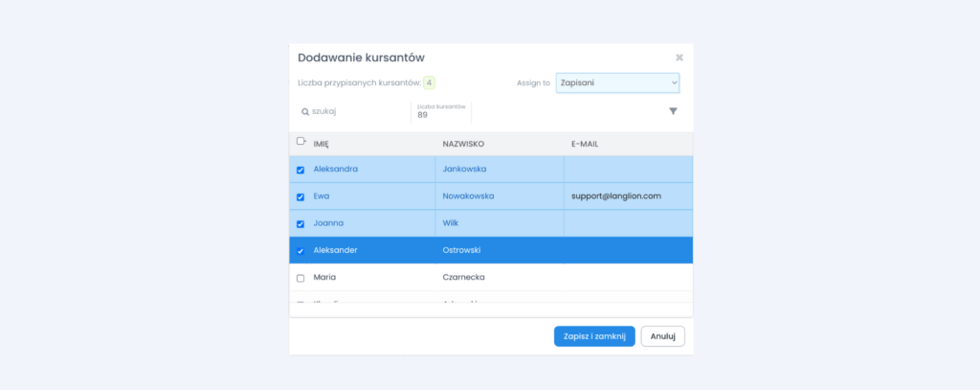Click the Zapisz i zamknij button
This screenshot has width=980, height=390.
coord(594,336)
